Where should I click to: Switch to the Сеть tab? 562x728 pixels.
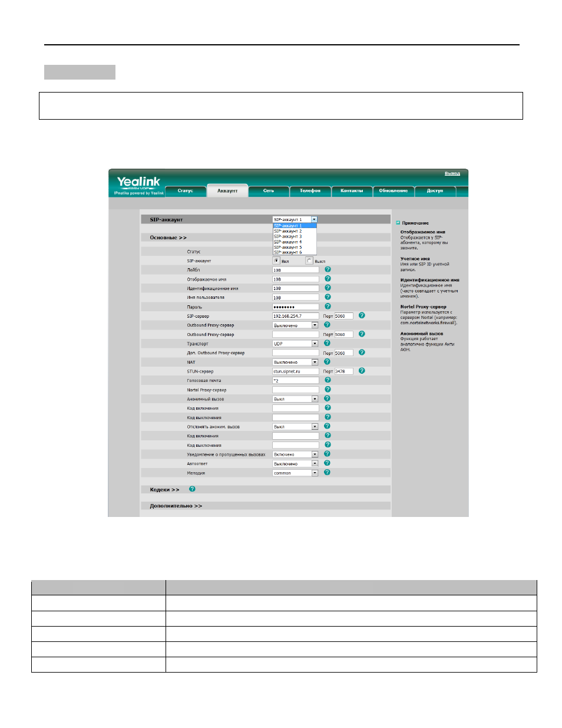point(269,190)
